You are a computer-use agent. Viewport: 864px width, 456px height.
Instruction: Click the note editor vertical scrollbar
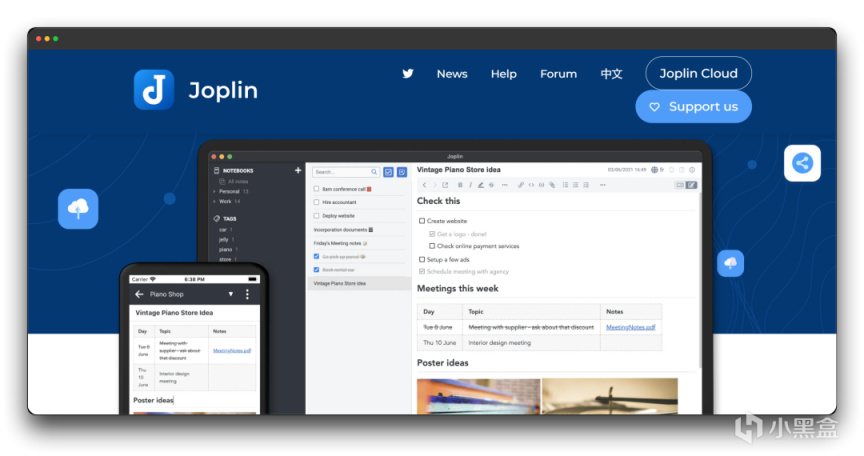point(700,280)
